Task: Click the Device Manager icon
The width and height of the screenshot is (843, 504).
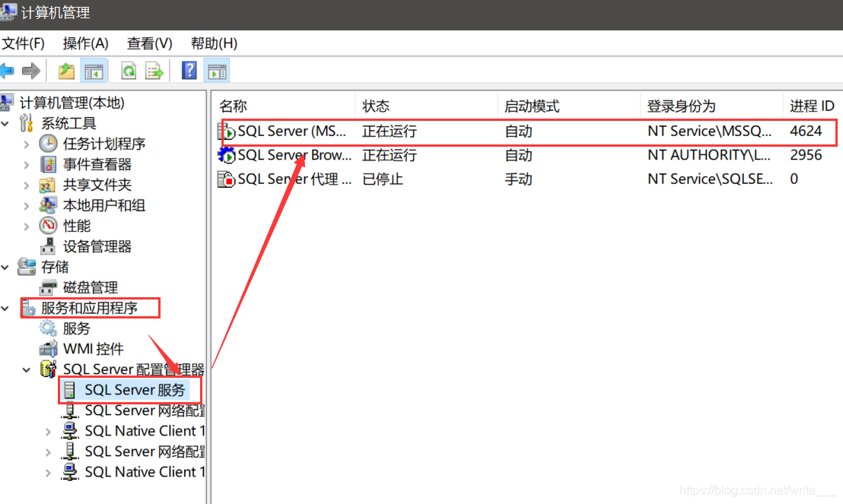Action: (x=48, y=246)
